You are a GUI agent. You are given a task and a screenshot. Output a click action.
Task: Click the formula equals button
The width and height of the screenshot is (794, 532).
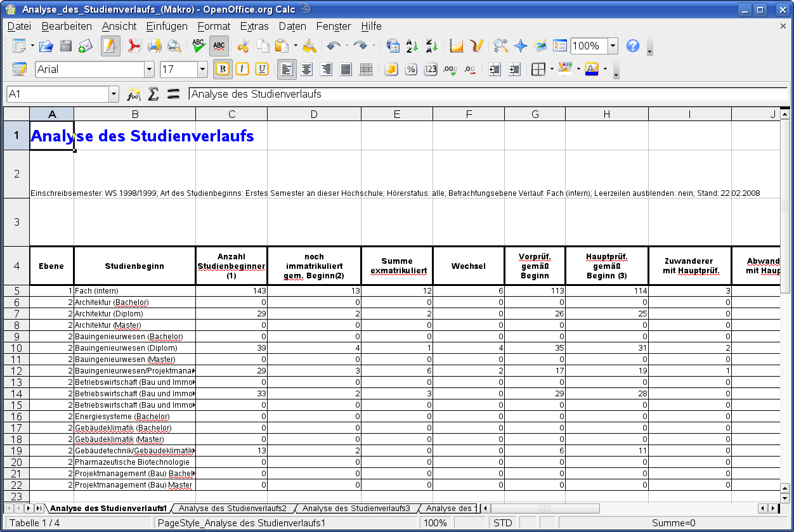pos(173,94)
